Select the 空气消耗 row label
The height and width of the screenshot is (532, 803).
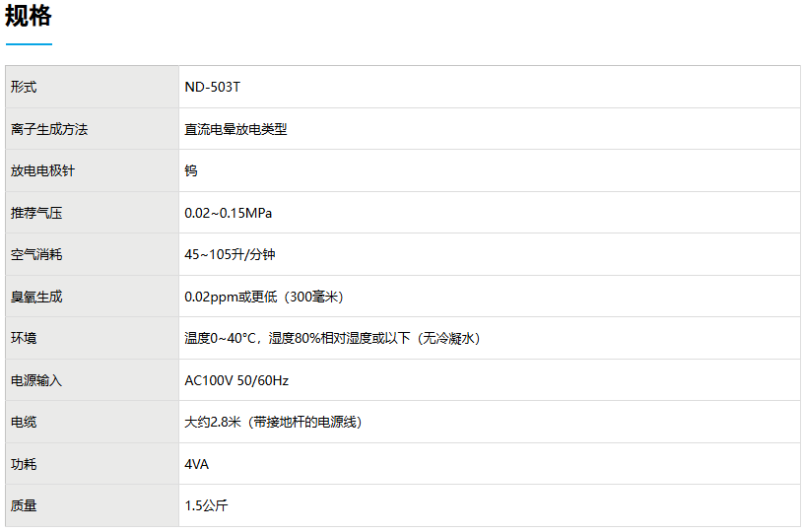pos(36,254)
